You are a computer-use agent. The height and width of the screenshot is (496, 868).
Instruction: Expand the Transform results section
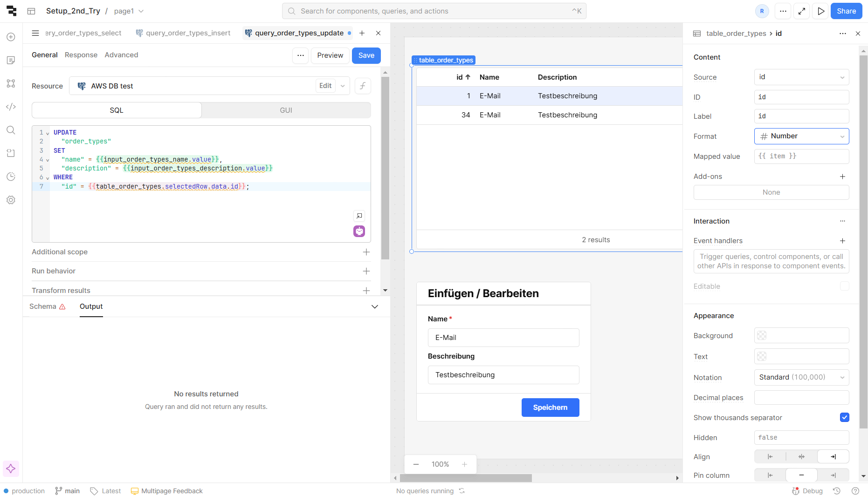(366, 291)
